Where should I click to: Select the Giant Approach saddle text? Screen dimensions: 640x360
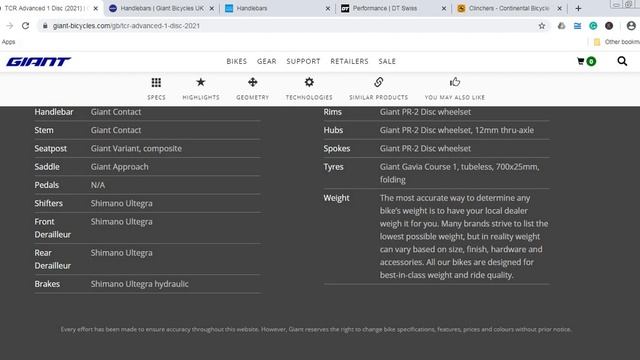(x=120, y=167)
